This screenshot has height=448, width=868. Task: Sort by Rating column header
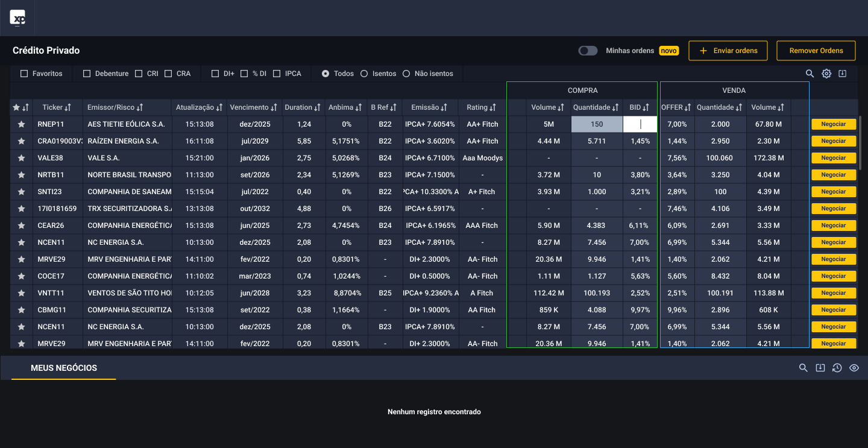(481, 107)
